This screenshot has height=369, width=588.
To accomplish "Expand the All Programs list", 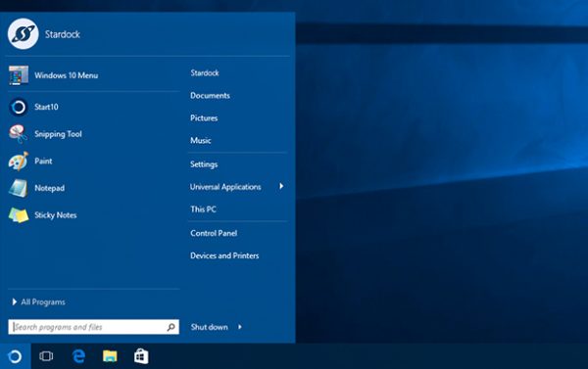I will 39,301.
